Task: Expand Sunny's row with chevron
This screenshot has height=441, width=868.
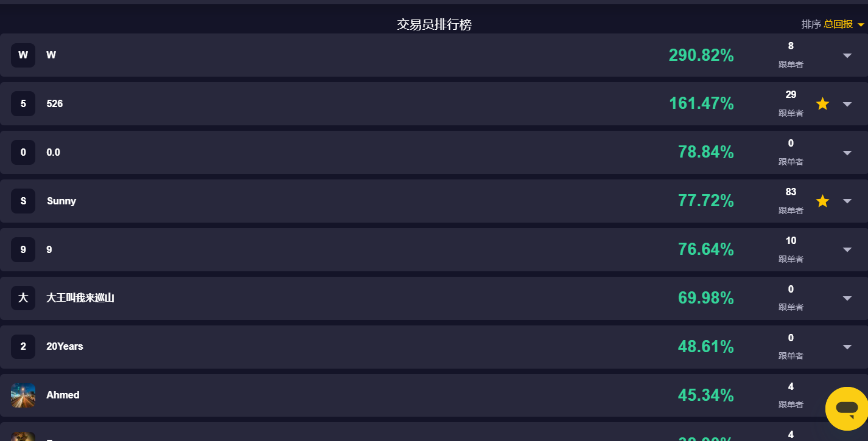Action: coord(847,201)
